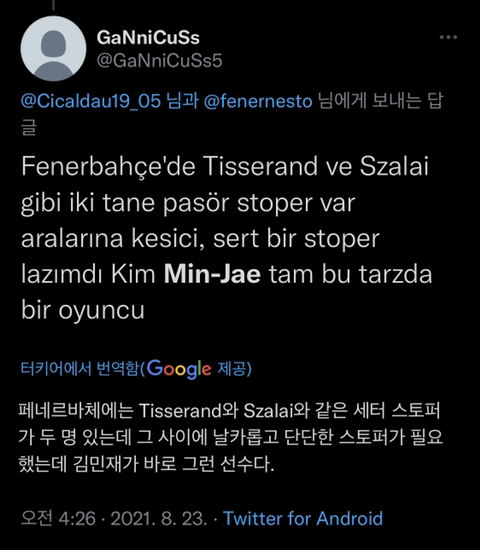Click the colorful Google logo

[179, 369]
